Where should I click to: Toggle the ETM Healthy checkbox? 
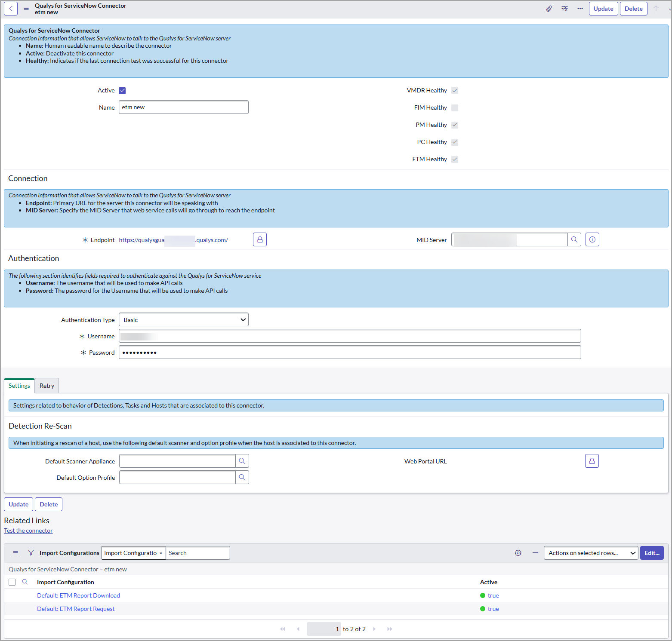[x=455, y=159]
